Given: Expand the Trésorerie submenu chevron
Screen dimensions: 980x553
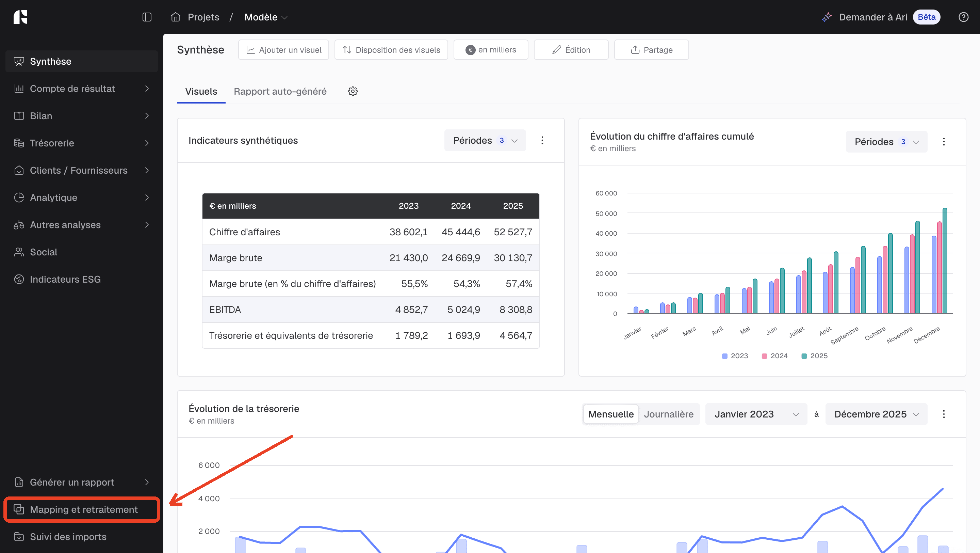Looking at the screenshot, I should [x=147, y=143].
